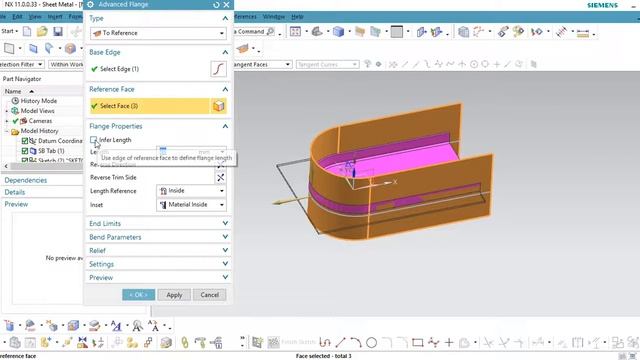640x360 pixels.
Task: Expand the Relief section
Action: [158, 251]
